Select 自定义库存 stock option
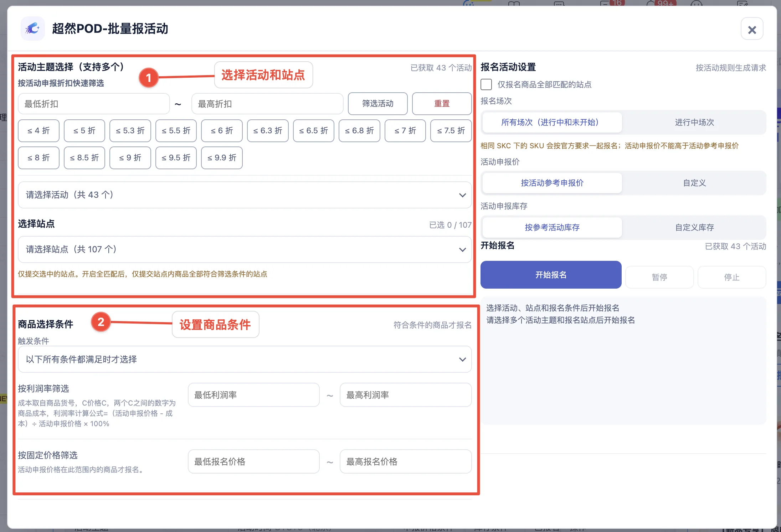This screenshot has width=781, height=532. 694,227
